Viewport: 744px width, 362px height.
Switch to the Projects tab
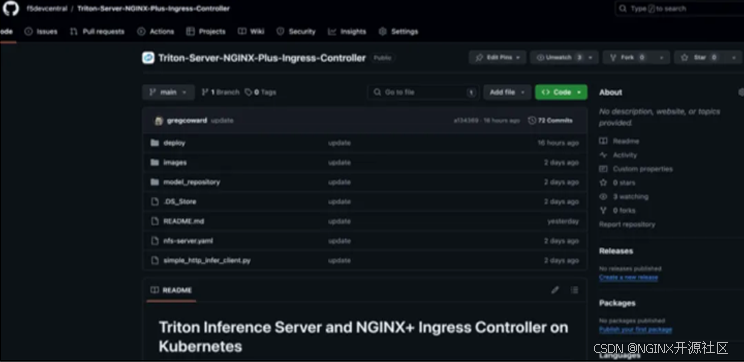pyautogui.click(x=206, y=32)
